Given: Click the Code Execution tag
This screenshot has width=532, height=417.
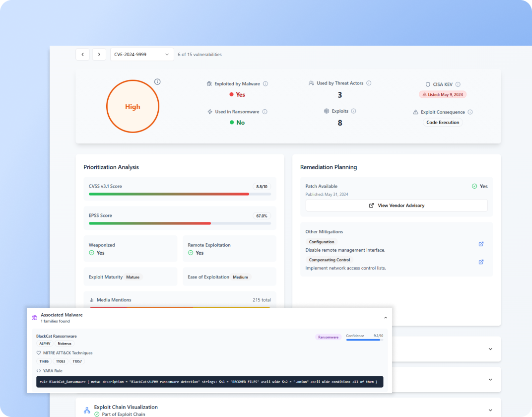Looking at the screenshot, I should point(443,123).
